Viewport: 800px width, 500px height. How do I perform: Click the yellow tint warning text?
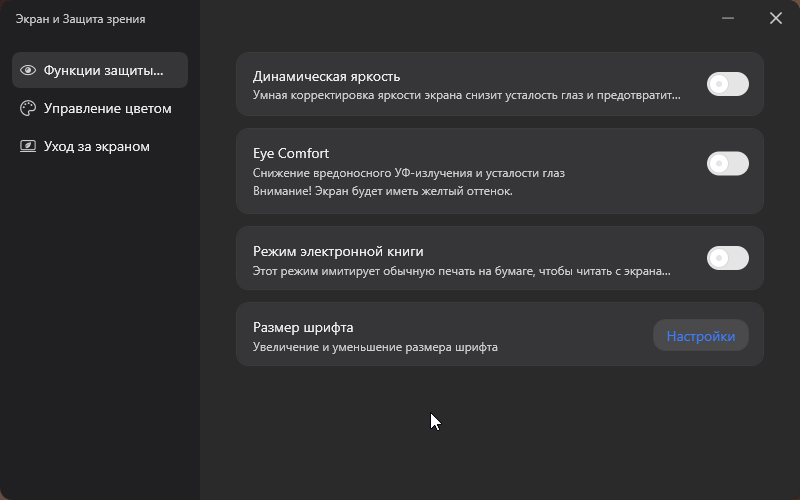[x=383, y=191]
